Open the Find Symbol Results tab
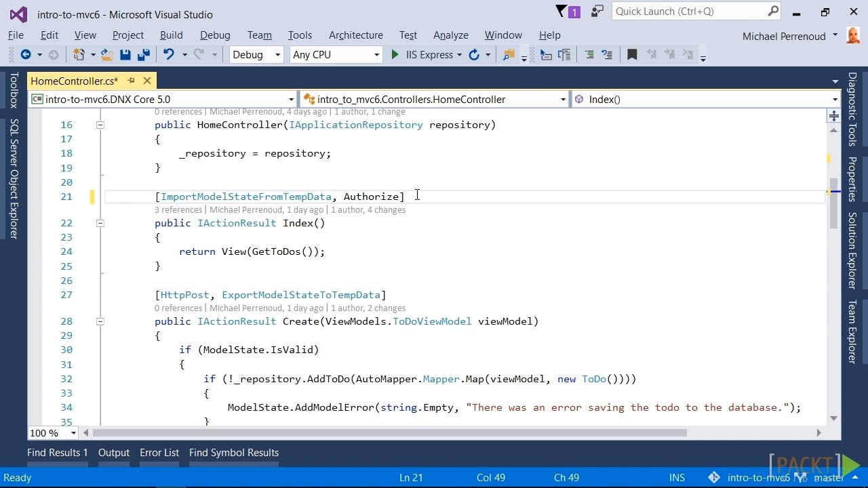The width and height of the screenshot is (868, 488). tap(234, 453)
